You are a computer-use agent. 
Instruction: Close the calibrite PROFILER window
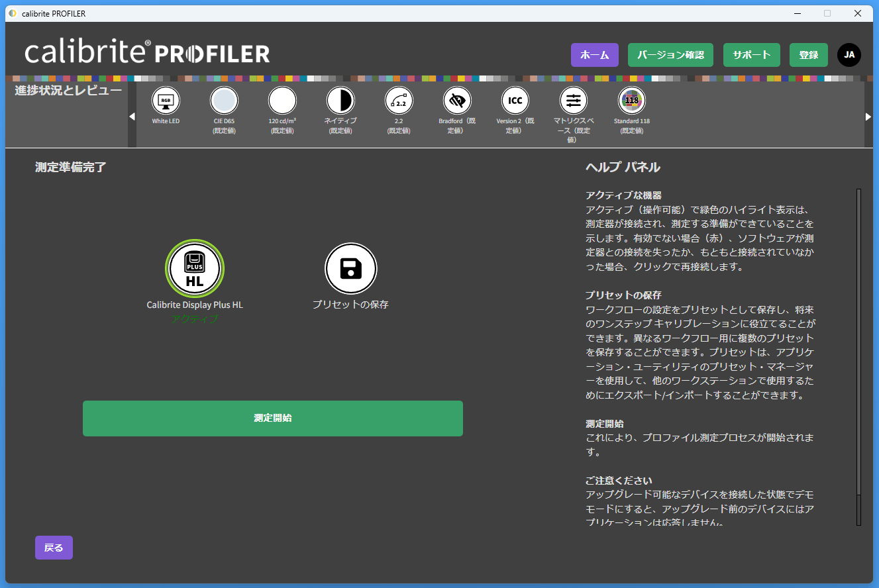click(858, 13)
